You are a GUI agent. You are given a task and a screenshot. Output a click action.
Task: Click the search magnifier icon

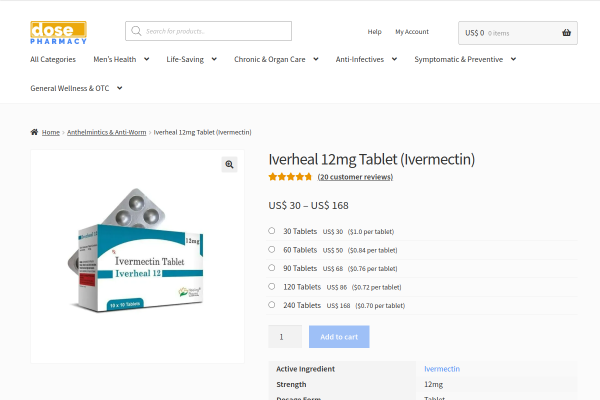tap(136, 31)
